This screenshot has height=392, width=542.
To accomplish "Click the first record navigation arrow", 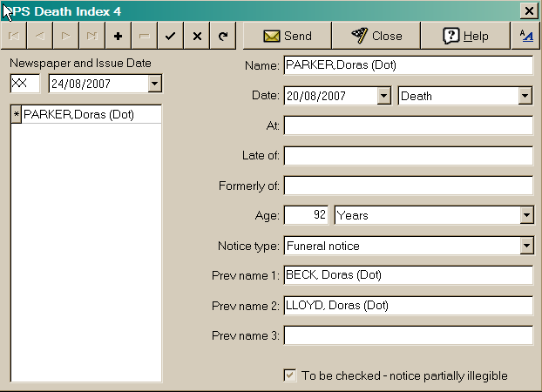I will pos(13,36).
